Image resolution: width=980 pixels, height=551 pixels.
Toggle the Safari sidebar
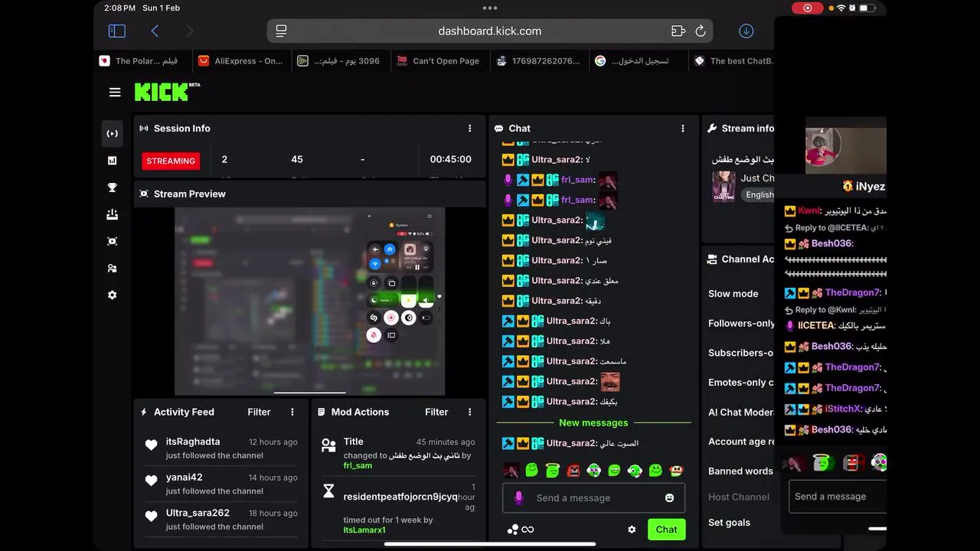pyautogui.click(x=117, y=31)
